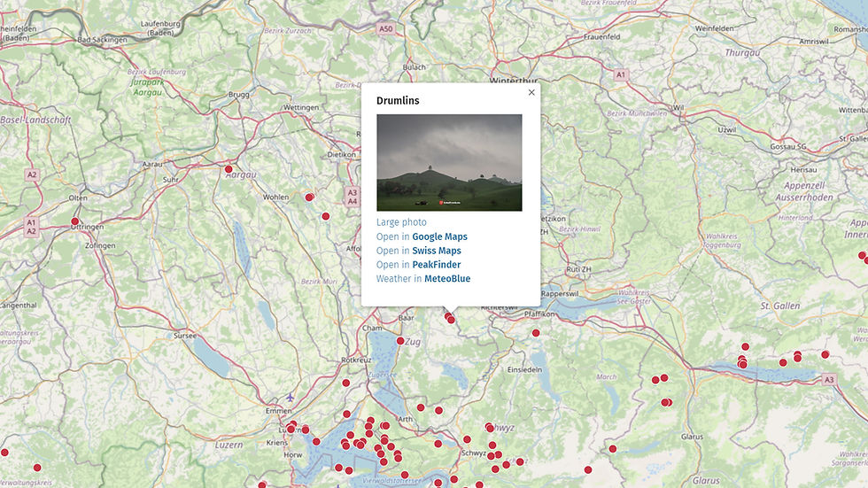Click the Basel-Landschaft canton label
The image size is (868, 488).
[35, 120]
